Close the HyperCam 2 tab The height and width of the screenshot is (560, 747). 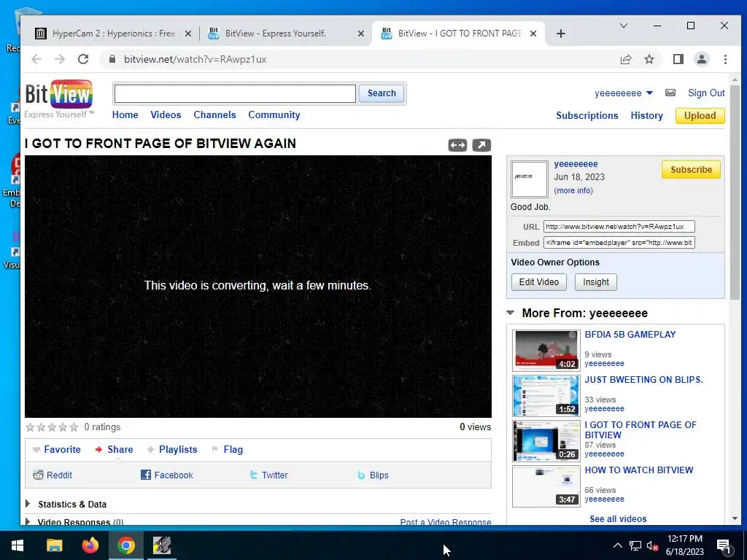pos(188,34)
